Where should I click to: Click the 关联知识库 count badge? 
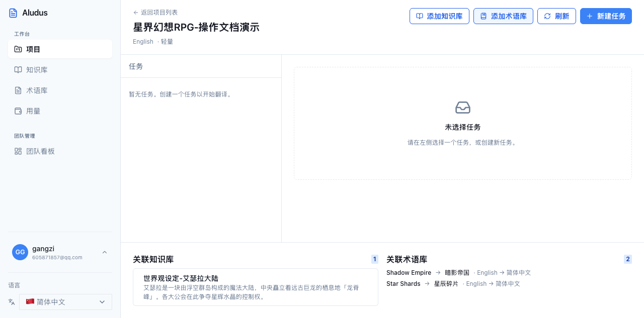[374, 259]
